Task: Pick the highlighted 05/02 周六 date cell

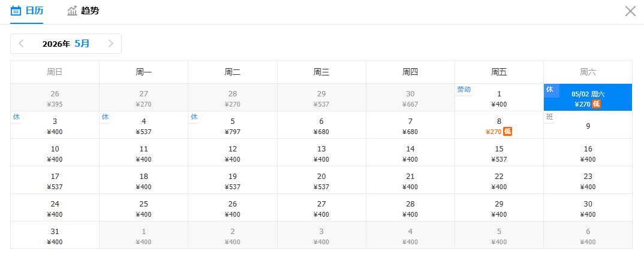Action: (x=588, y=98)
